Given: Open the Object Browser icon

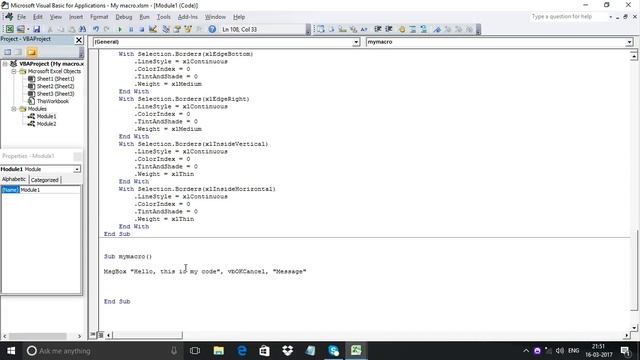Looking at the screenshot, I should [188, 29].
